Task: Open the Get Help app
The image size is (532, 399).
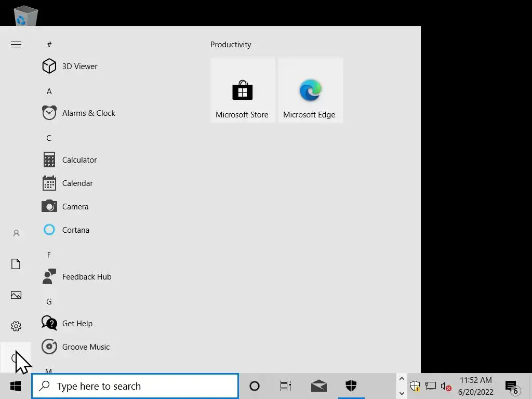Action: click(67, 324)
